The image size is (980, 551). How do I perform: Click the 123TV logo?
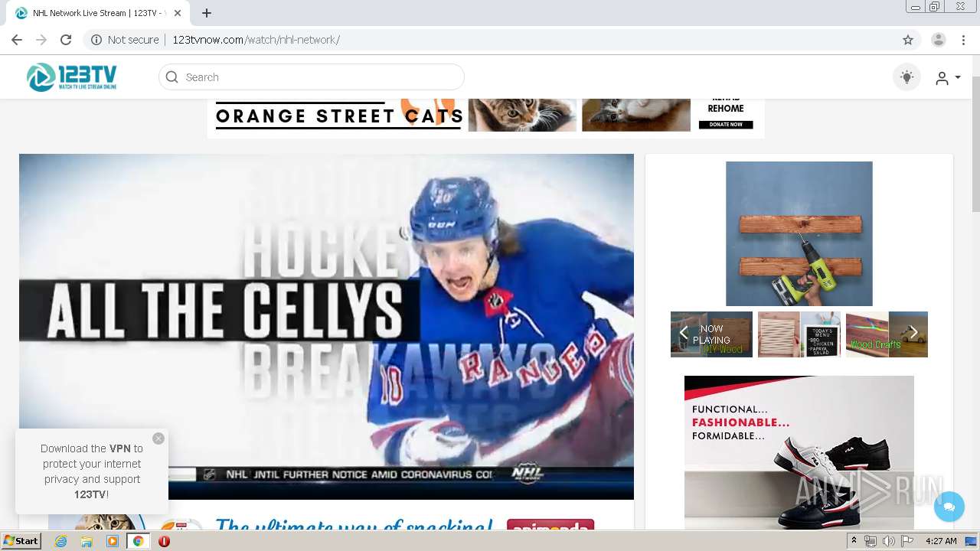[72, 77]
